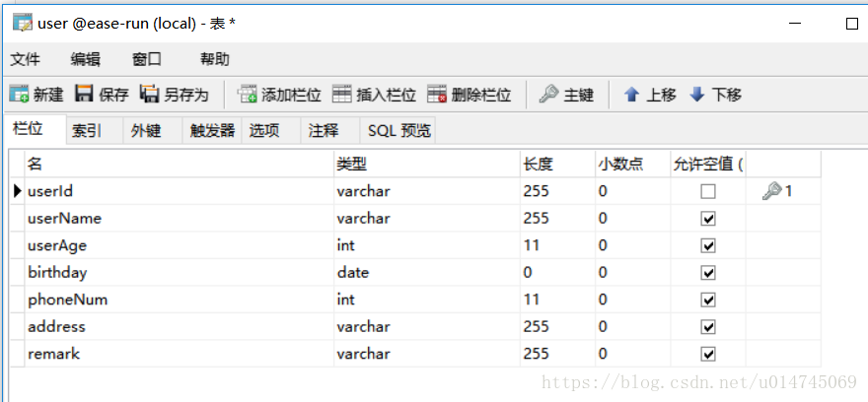Click the 名 (Name) column header
The image size is (868, 402).
tap(180, 164)
